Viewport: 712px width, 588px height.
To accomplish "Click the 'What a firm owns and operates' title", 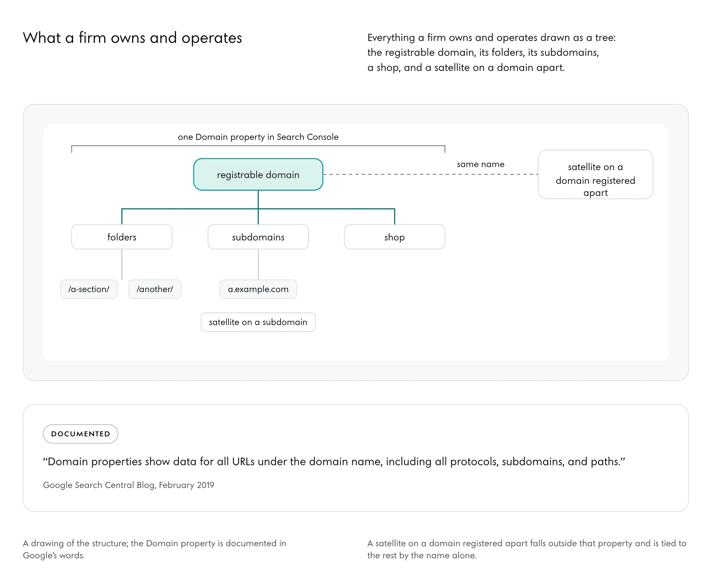I will (x=132, y=38).
